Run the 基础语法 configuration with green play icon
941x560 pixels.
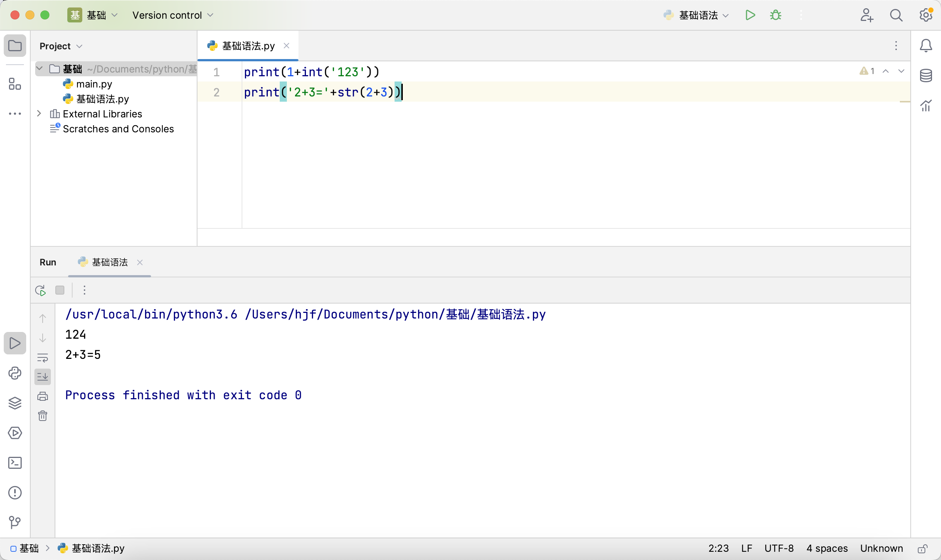tap(750, 15)
